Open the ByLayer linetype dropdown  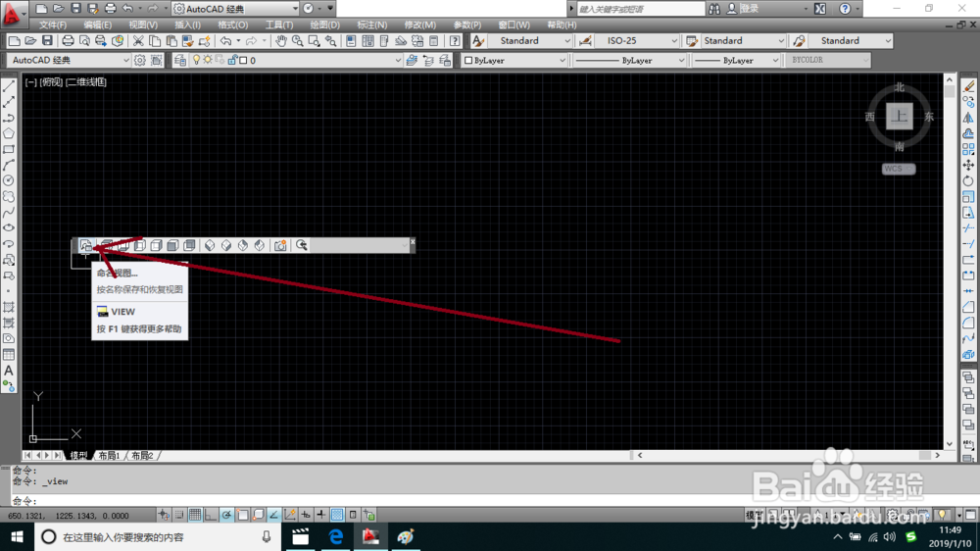(x=629, y=60)
